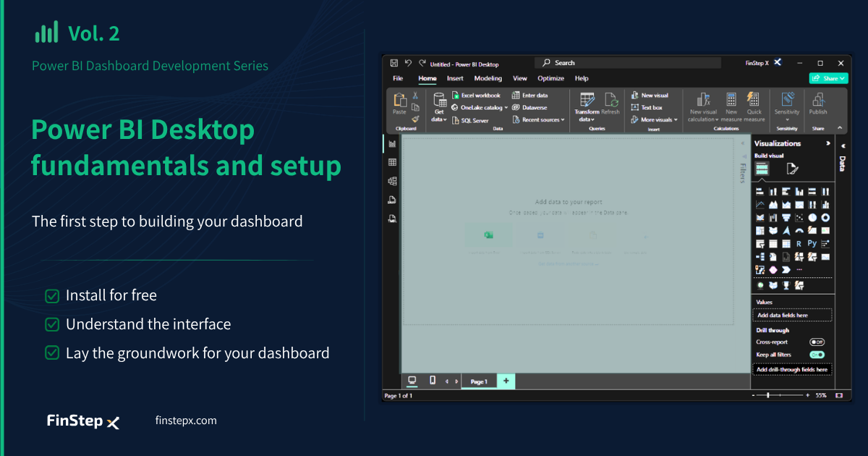Open the File menu
The width and height of the screenshot is (868, 456).
pos(398,78)
